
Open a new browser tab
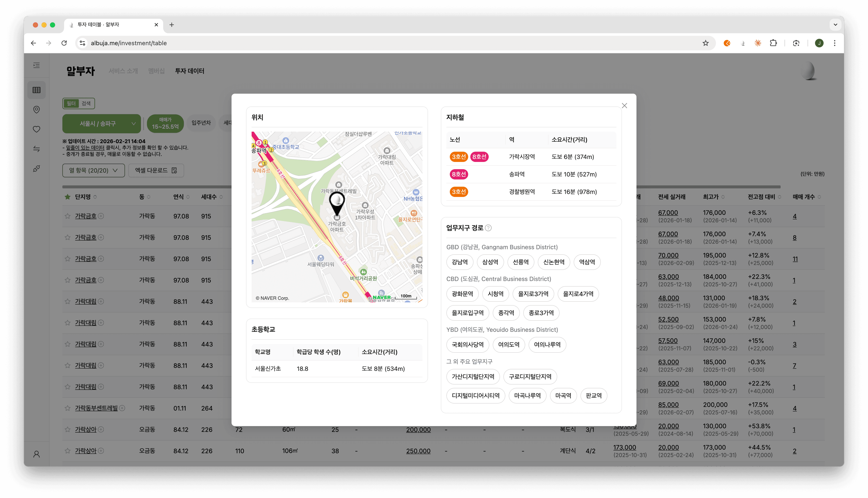(x=172, y=25)
